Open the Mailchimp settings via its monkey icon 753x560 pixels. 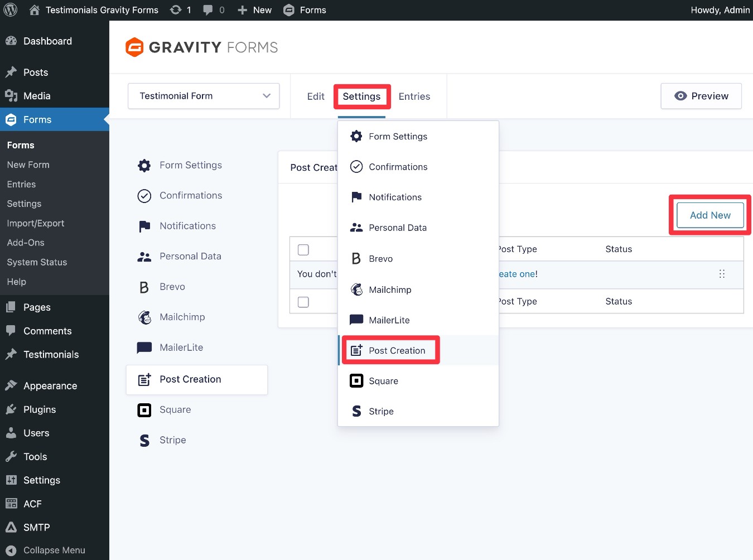pos(356,289)
